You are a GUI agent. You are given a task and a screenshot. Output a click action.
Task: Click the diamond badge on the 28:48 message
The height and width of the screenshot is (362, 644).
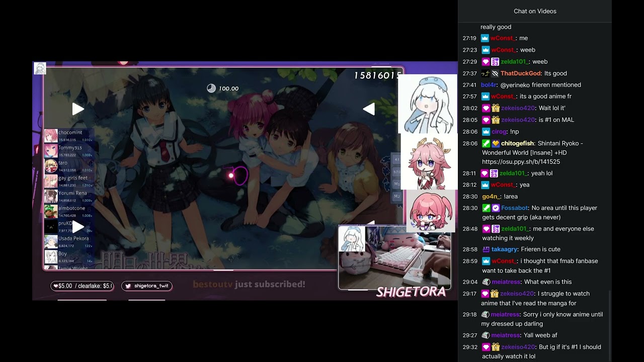tap(486, 229)
